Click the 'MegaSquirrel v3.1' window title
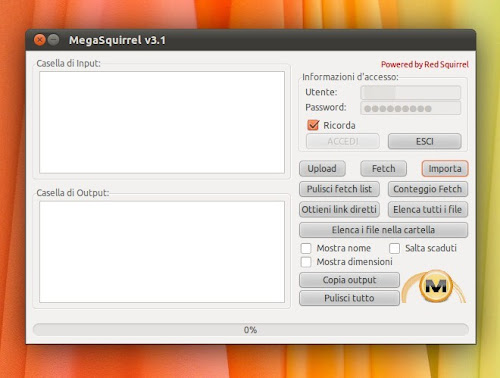Viewport: 500px width, 378px height. (x=117, y=40)
